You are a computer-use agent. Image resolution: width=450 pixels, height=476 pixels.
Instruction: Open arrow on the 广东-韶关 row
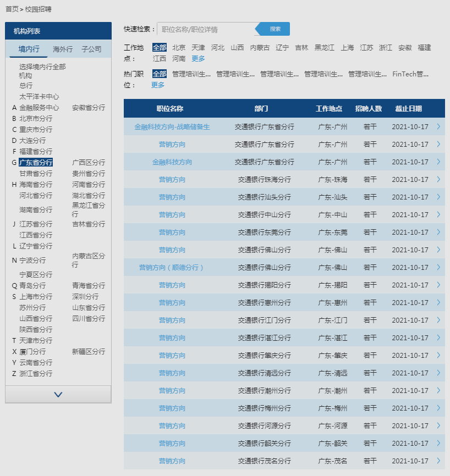438,444
